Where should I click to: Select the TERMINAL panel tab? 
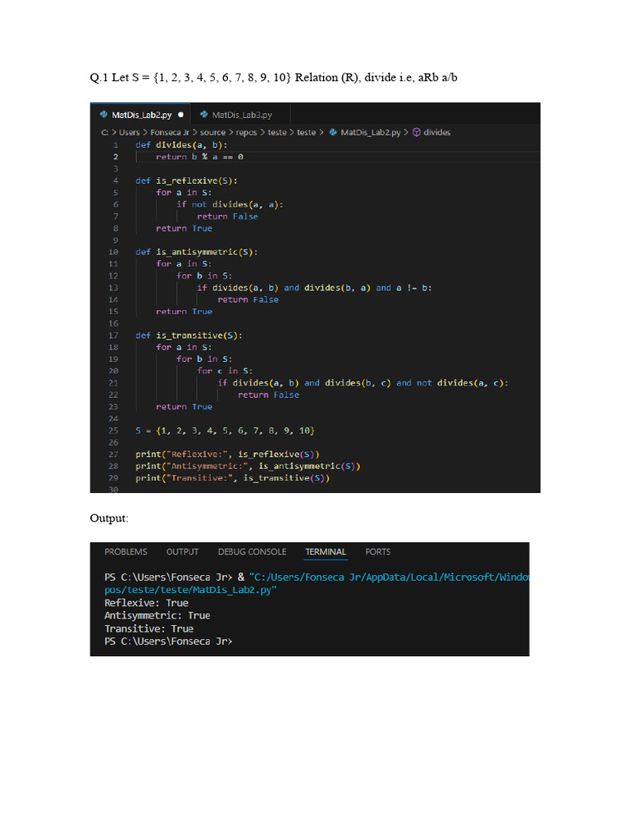(x=326, y=552)
